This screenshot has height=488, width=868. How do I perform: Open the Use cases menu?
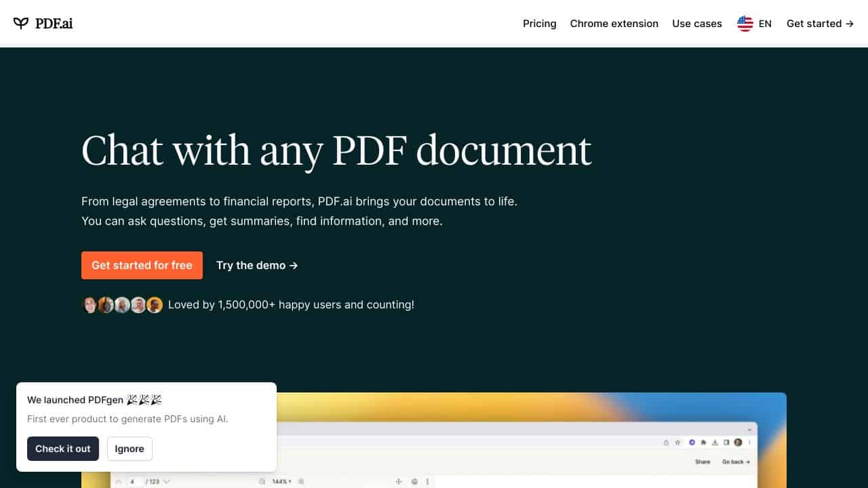coord(696,24)
